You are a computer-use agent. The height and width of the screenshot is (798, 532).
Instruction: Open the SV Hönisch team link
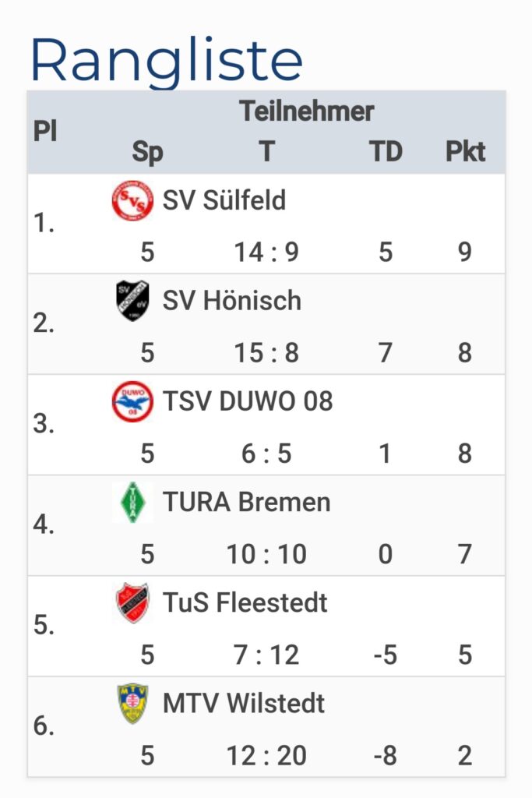[232, 300]
